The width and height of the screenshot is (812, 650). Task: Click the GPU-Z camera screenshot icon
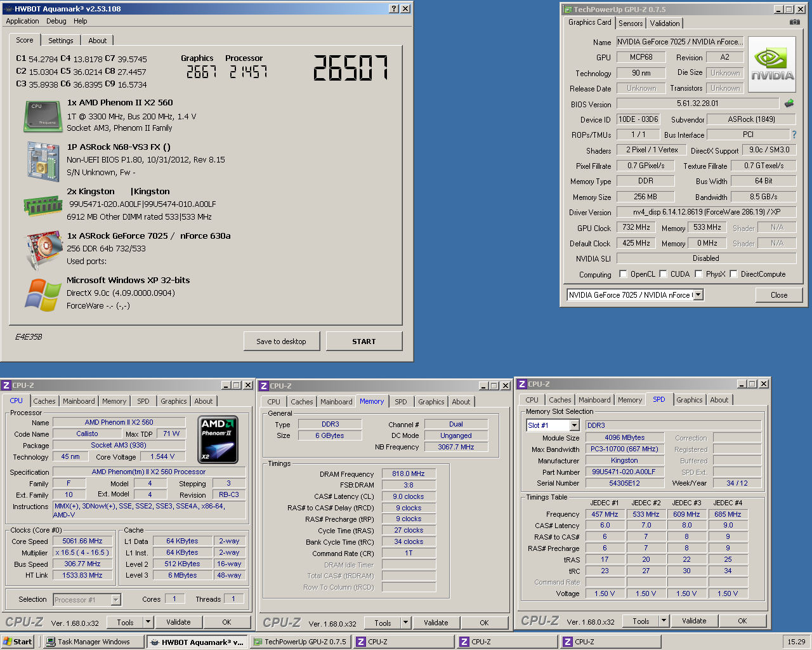point(794,22)
